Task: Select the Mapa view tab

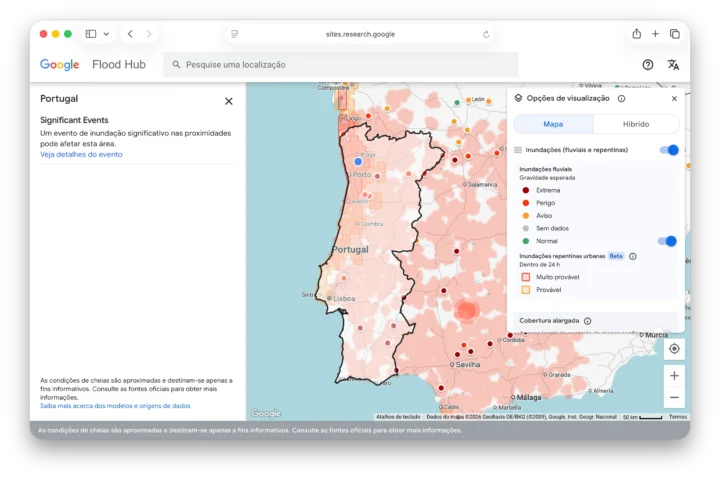Action: click(x=553, y=124)
